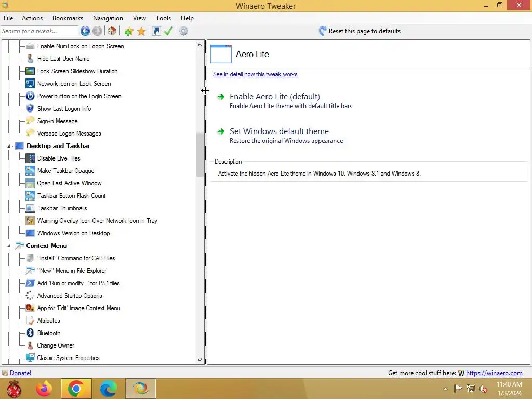Select Classic System Properties item

click(68, 358)
